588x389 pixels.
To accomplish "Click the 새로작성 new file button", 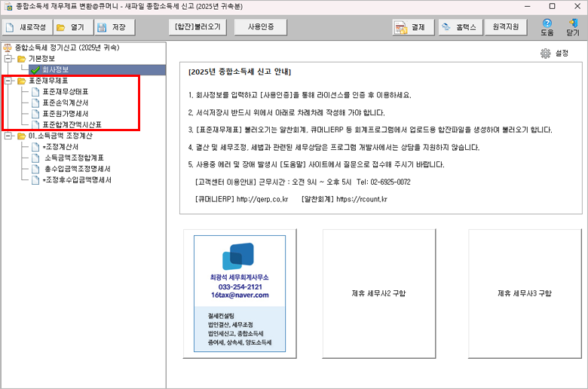I will click(x=27, y=27).
